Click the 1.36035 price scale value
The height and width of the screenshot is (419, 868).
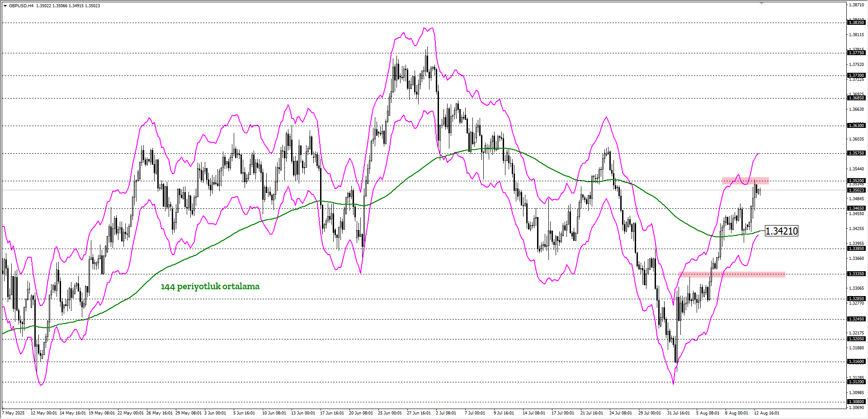(857, 139)
